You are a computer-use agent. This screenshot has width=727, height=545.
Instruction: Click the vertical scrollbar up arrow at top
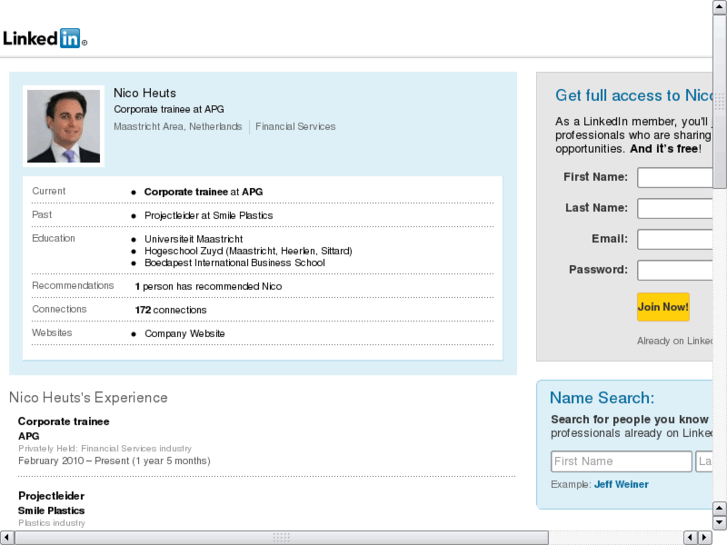(719, 7)
